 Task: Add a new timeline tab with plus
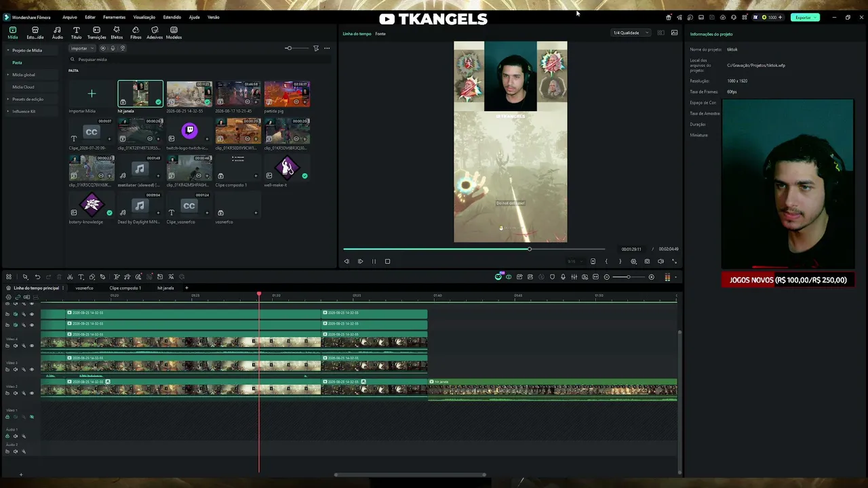coord(186,288)
